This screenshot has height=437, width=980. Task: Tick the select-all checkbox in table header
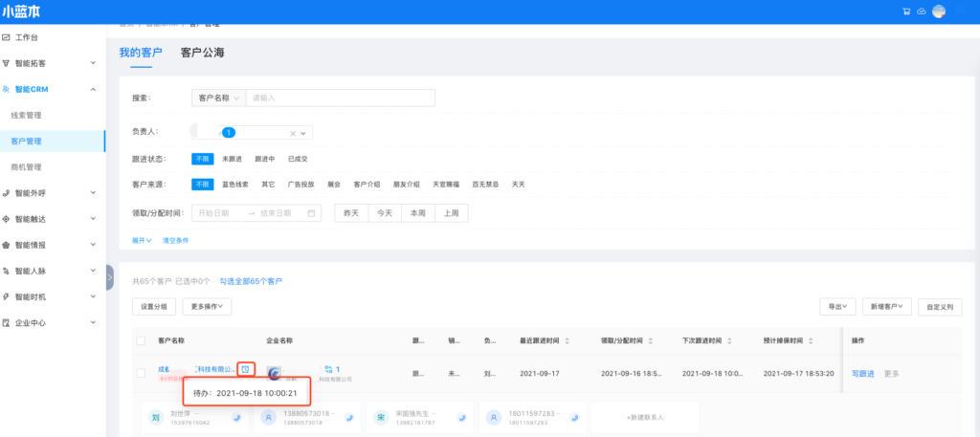(x=141, y=340)
